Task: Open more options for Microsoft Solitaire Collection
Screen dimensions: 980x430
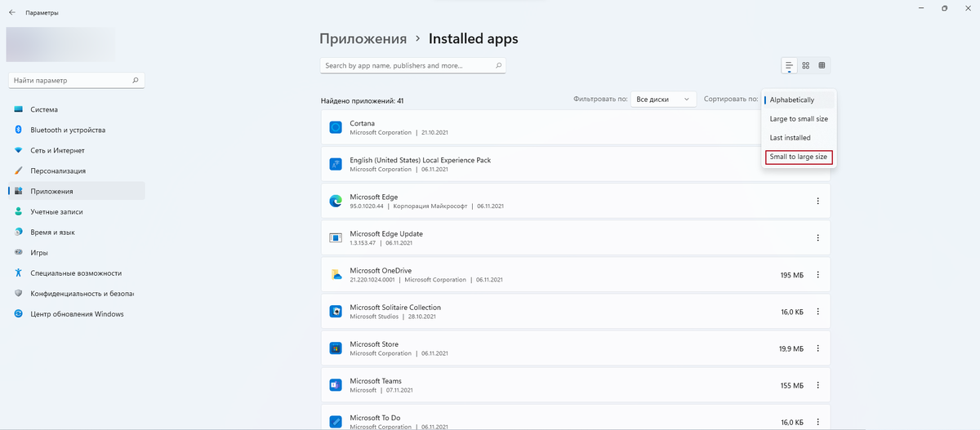Action: (817, 312)
